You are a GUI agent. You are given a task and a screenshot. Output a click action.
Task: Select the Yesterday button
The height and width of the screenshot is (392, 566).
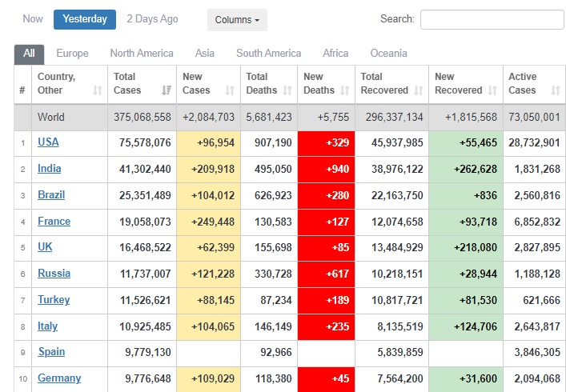click(85, 19)
